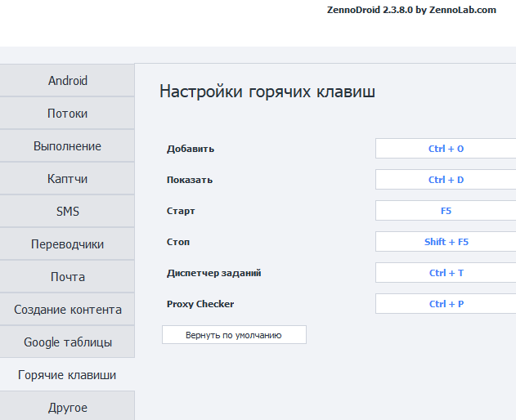This screenshot has height=420, width=516.
Task: Click the ZennoDroid by ZennoLab.com title text
Action: 411,10
